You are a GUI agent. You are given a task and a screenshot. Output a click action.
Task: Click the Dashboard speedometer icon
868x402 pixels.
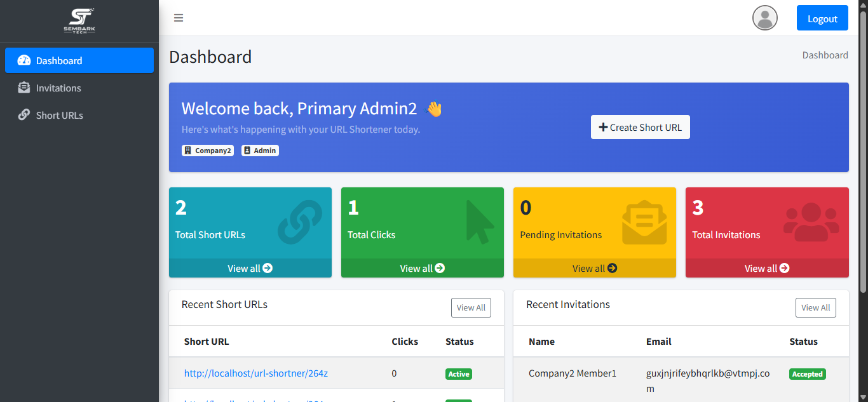(x=24, y=60)
